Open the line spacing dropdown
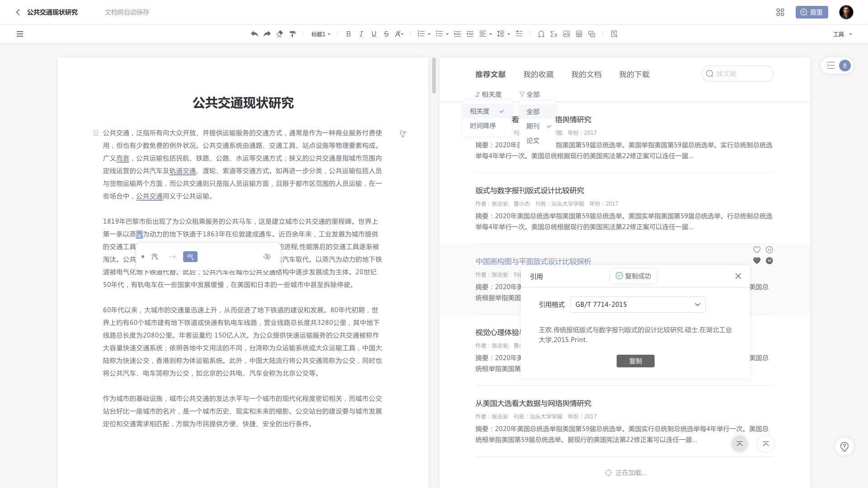Screen dimensions: 868x488 tap(503, 34)
